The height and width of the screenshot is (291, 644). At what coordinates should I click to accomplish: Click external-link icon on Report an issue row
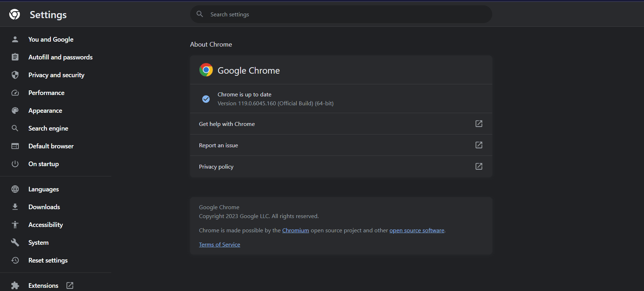click(x=479, y=145)
